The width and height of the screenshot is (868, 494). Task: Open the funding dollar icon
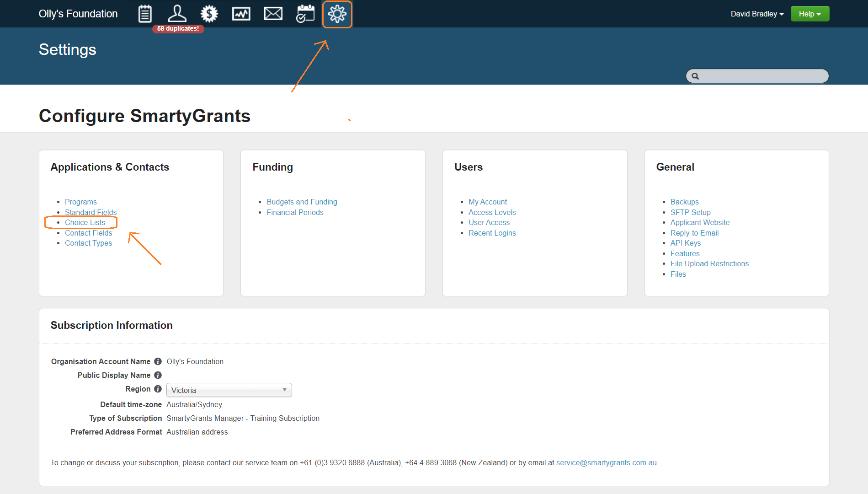tap(209, 14)
